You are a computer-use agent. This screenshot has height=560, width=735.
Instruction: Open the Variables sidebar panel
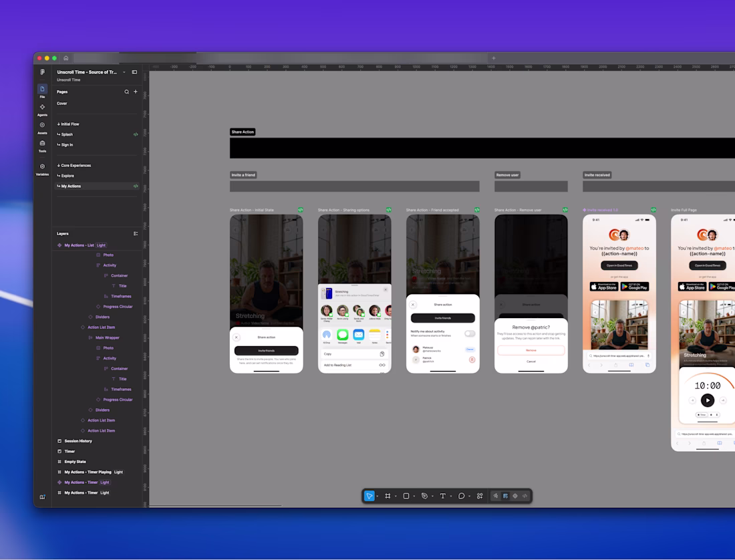tap(42, 169)
